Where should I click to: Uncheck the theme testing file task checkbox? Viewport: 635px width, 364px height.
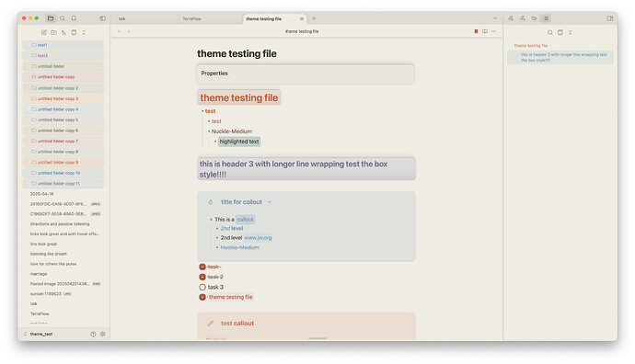pyautogui.click(x=202, y=297)
